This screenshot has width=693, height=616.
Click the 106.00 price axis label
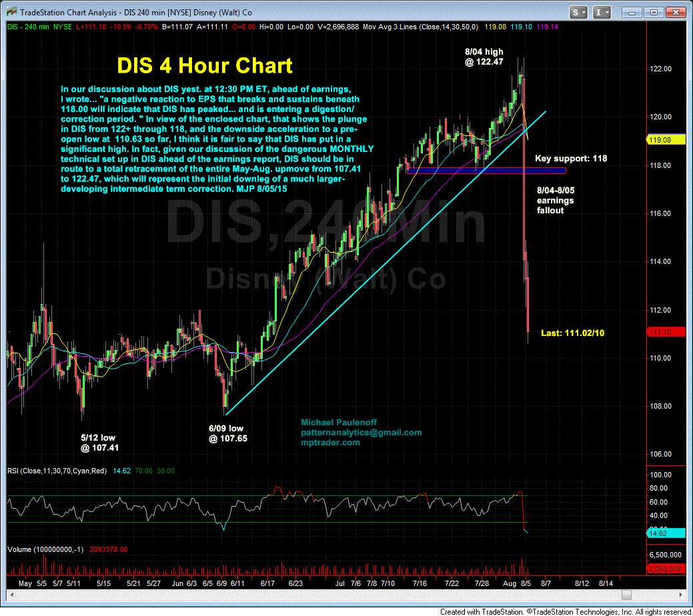point(660,454)
